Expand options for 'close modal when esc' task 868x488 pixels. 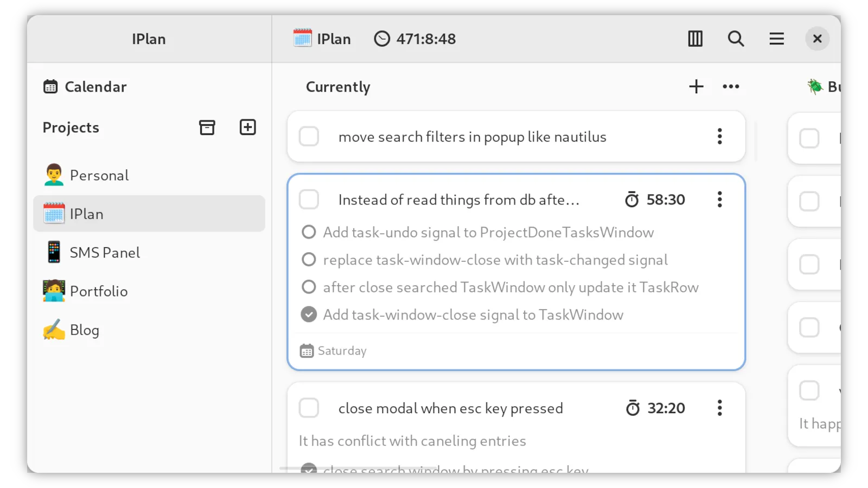[x=720, y=408]
